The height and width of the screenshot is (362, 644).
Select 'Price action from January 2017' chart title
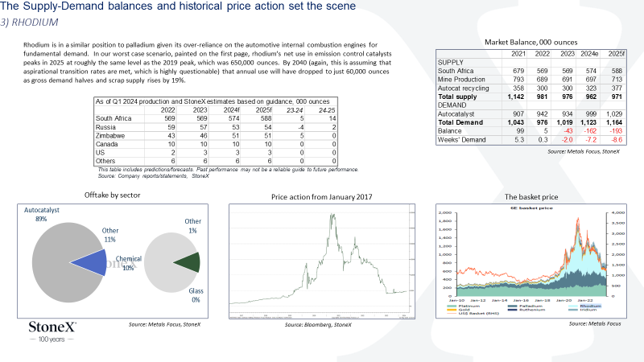[321, 197]
